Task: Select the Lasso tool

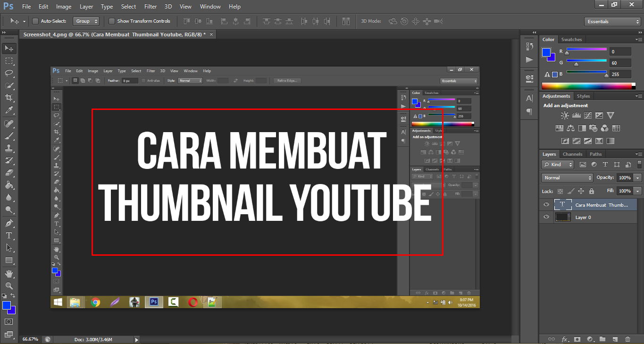Action: [8, 73]
